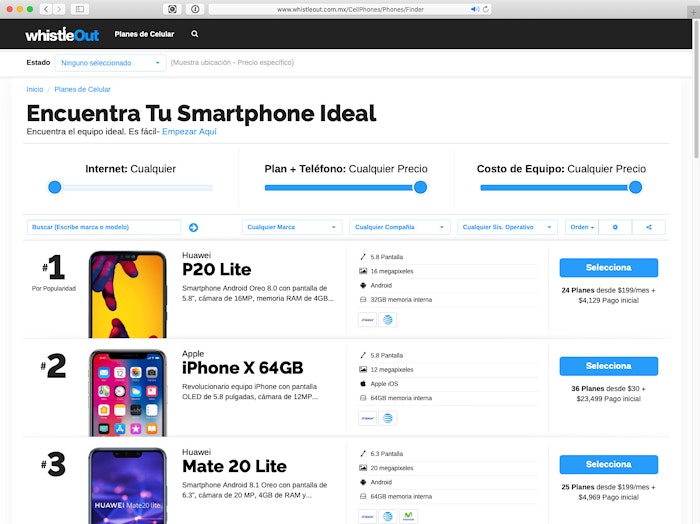Click the 'Inicio' breadcrumb link
This screenshot has height=524, width=700.
point(35,89)
